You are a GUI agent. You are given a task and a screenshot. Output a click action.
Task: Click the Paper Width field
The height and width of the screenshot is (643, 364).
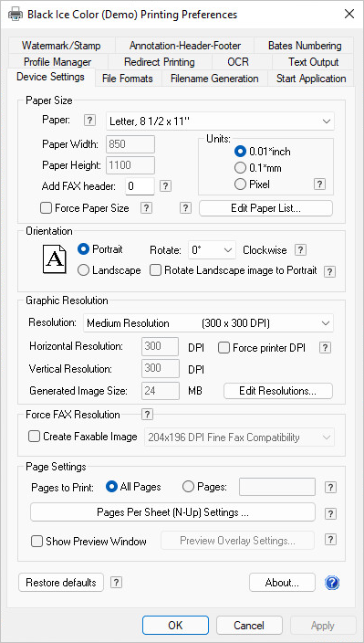[x=130, y=144]
